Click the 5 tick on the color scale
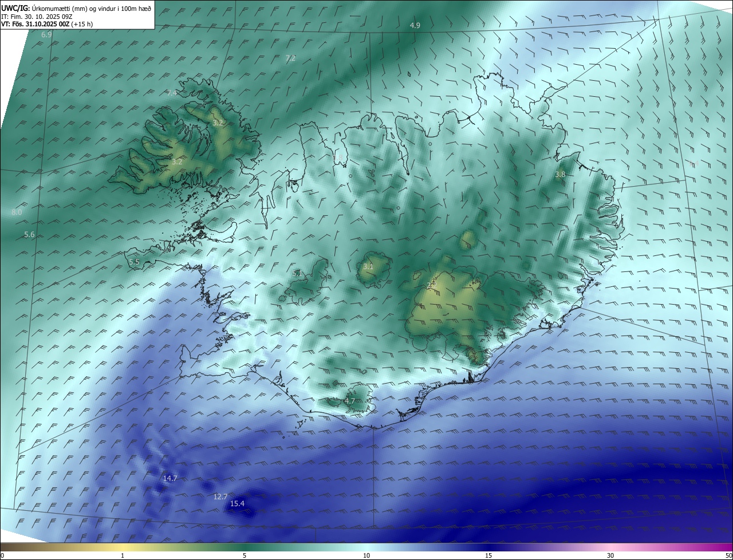Screen dimensions: 733x560 [x=245, y=556]
